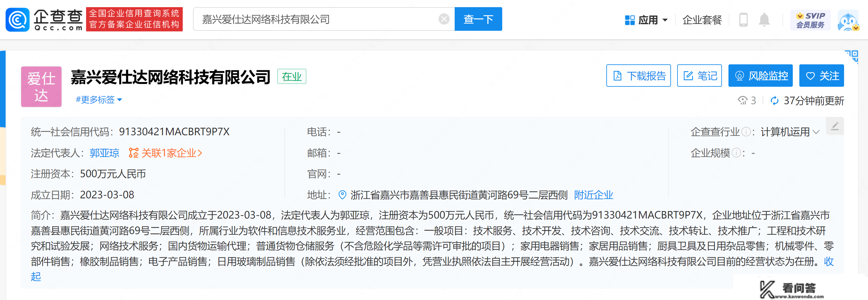Open SVIP member services

[810, 20]
